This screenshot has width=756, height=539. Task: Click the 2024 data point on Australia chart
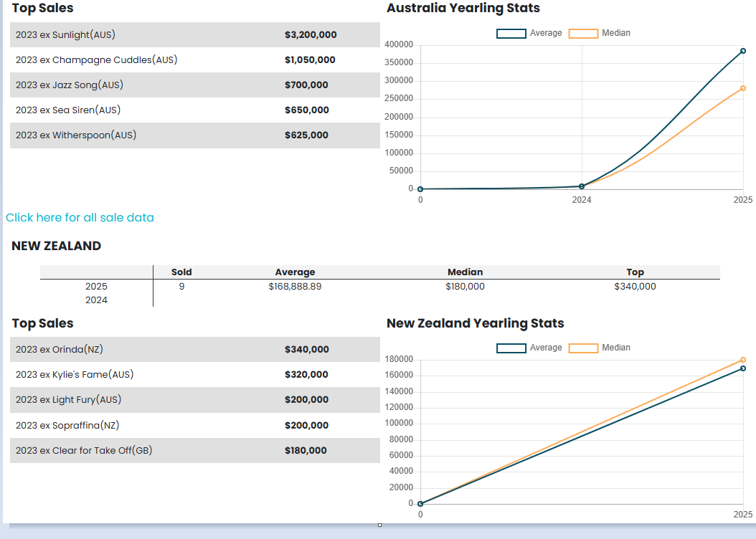tap(582, 186)
